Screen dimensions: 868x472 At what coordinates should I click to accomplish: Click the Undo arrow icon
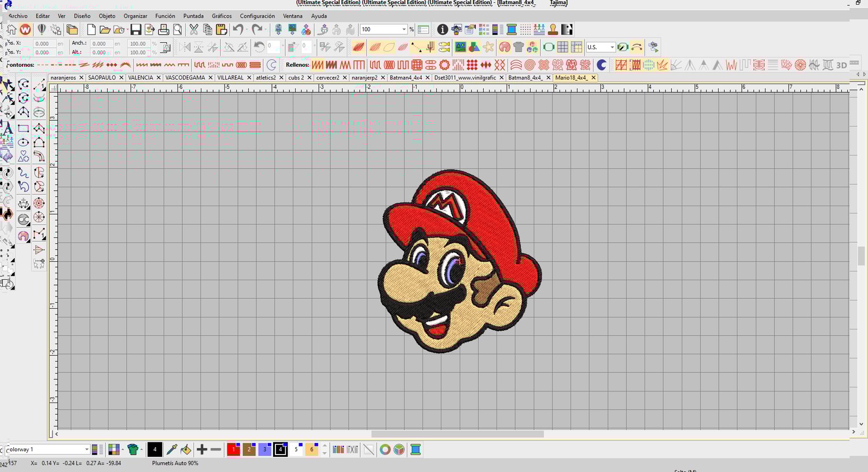click(238, 30)
